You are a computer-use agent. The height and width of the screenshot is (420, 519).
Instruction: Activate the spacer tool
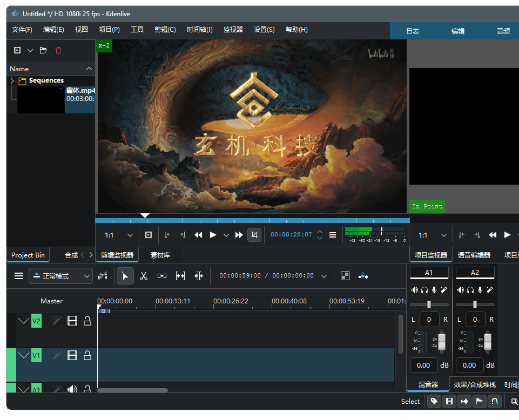point(162,276)
